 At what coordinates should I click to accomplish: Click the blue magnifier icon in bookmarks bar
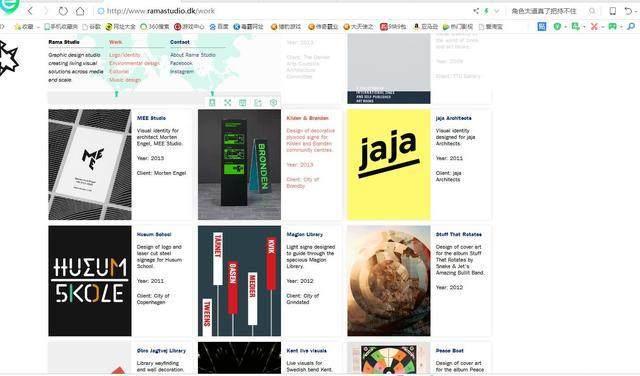[x=631, y=27]
